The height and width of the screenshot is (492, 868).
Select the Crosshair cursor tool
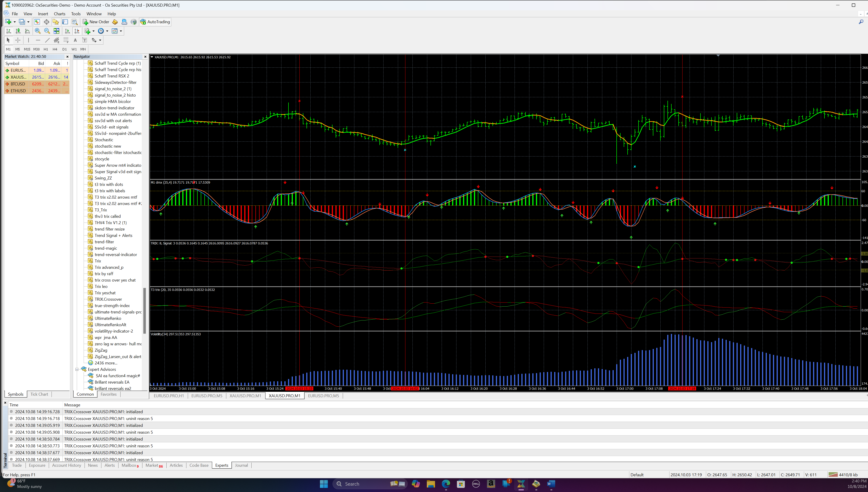pos(18,40)
